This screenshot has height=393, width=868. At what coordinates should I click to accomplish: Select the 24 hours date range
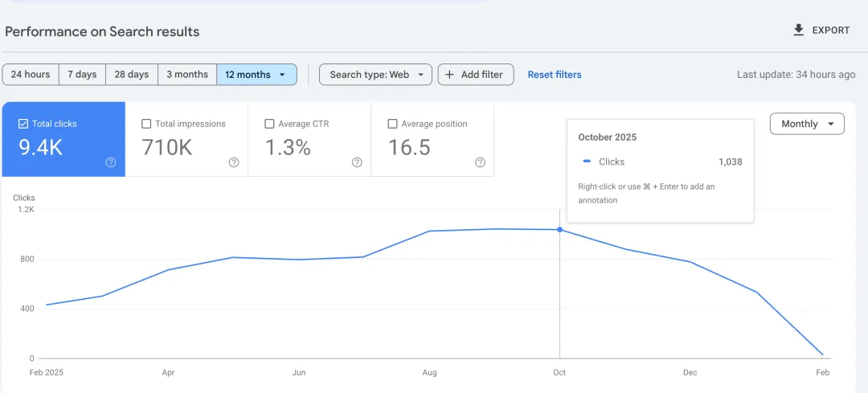point(31,75)
